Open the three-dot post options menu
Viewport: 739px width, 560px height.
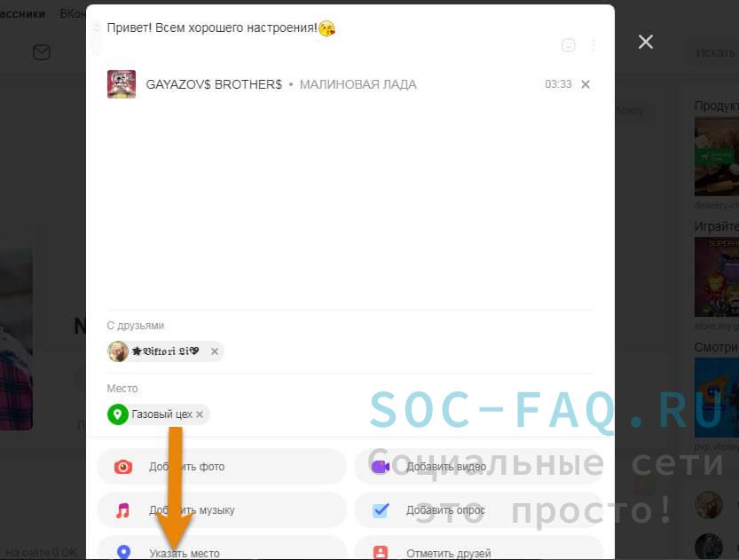pos(593,46)
